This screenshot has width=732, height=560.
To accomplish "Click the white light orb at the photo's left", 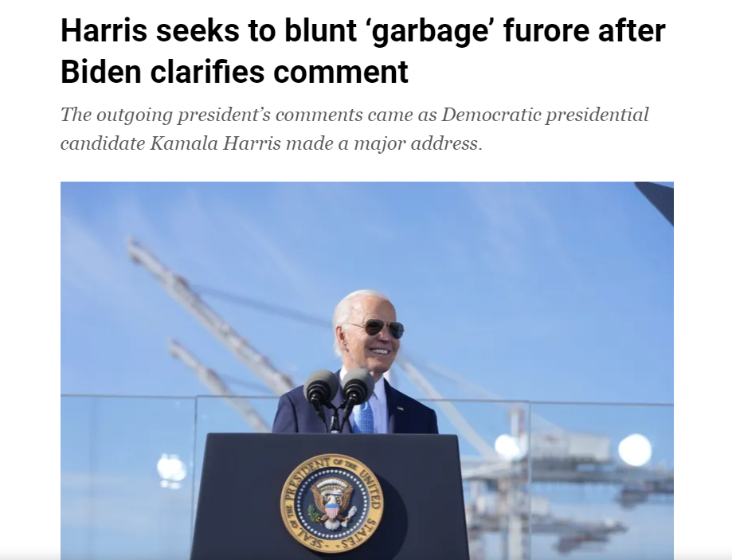I will pos(171,468).
